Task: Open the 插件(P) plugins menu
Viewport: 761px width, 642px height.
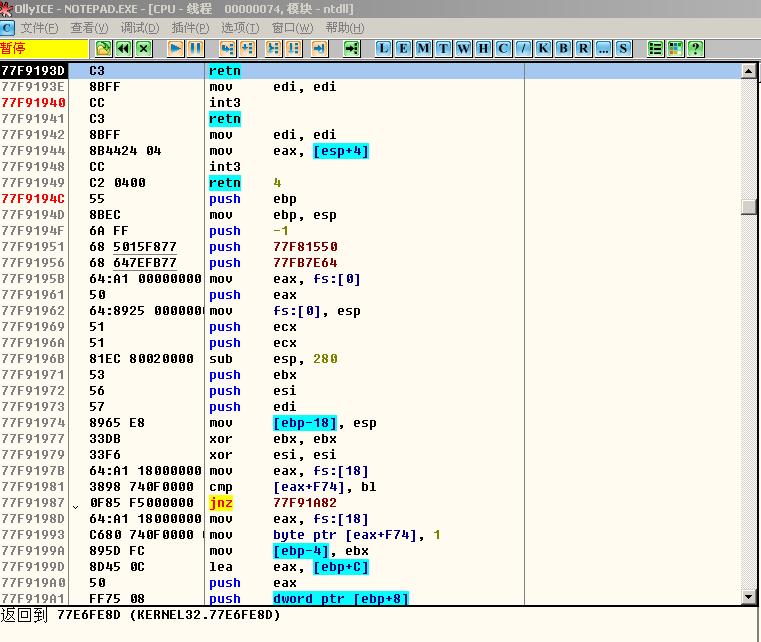Action: tap(190, 28)
